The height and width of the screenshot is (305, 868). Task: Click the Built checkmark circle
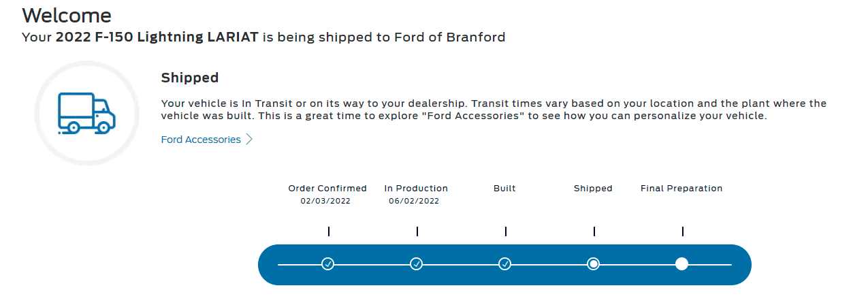[504, 264]
